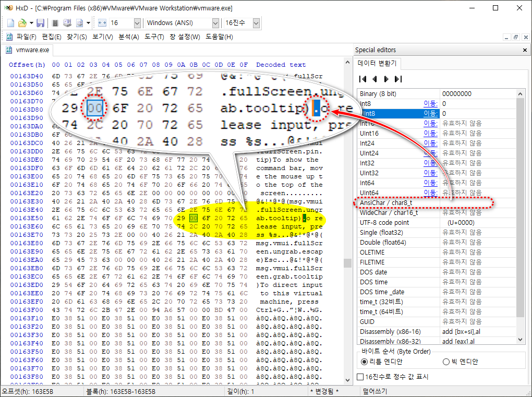
Task: Select the Disassembly (x86-16) row
Action: coord(437,331)
